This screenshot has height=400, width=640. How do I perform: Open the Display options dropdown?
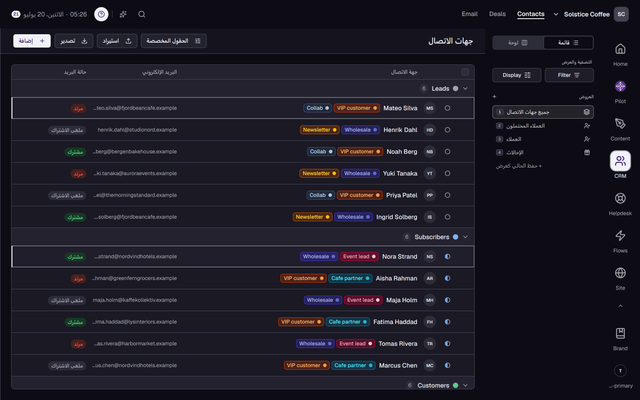coord(516,75)
